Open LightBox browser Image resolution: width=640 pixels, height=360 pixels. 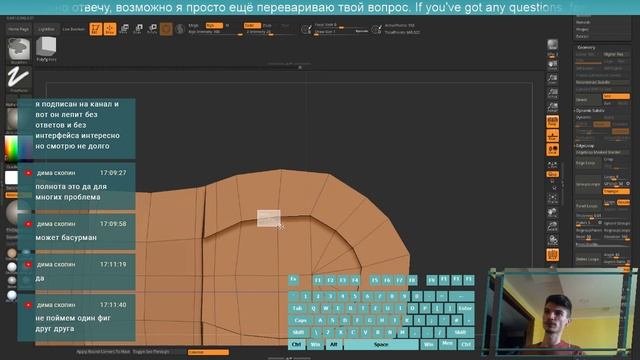point(46,29)
